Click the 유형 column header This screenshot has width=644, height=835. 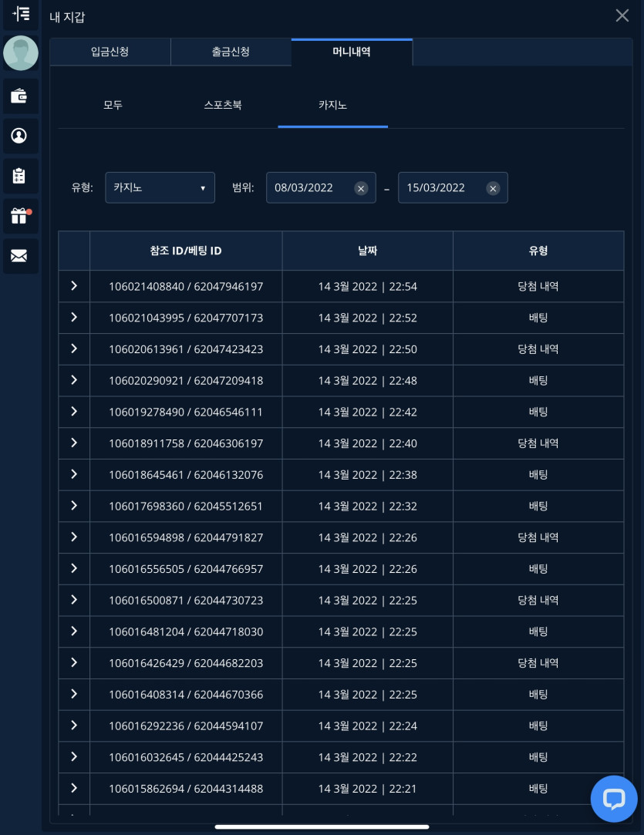tap(538, 251)
